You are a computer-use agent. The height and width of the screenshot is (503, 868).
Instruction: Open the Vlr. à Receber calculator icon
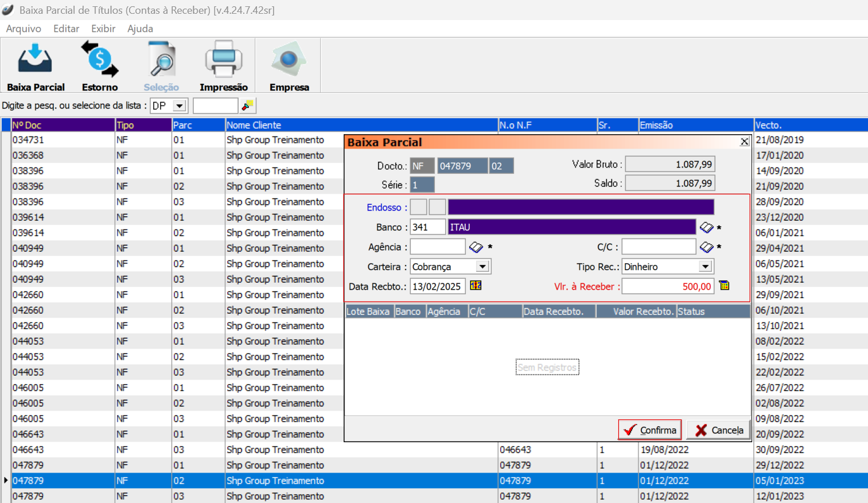724,286
